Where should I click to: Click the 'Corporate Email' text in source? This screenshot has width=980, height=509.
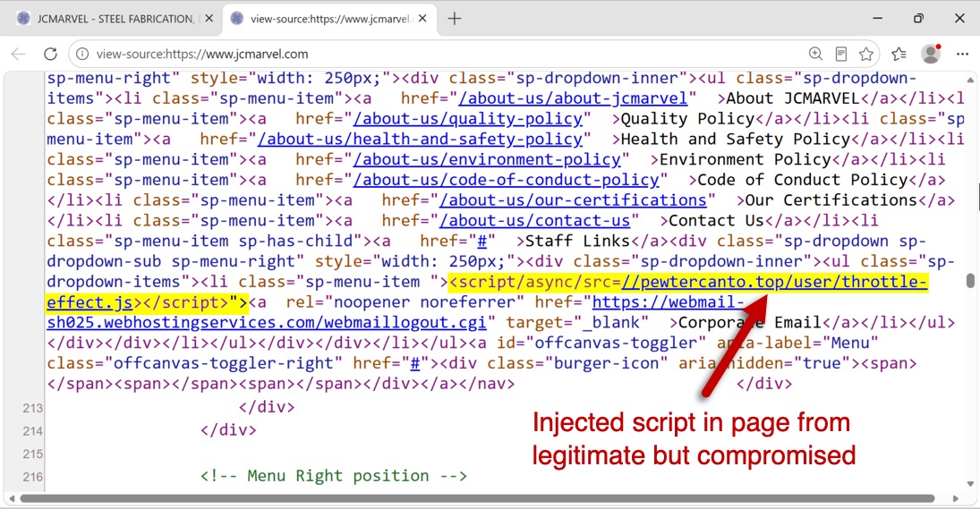[x=750, y=322]
